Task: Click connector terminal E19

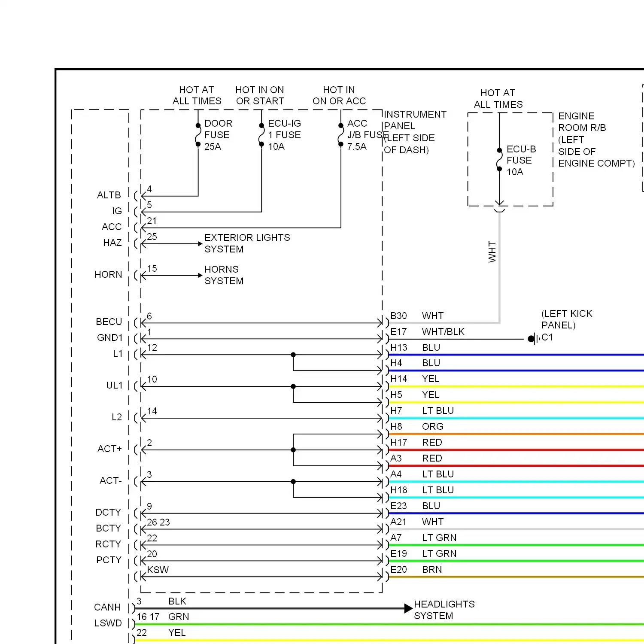Action: 398,553
